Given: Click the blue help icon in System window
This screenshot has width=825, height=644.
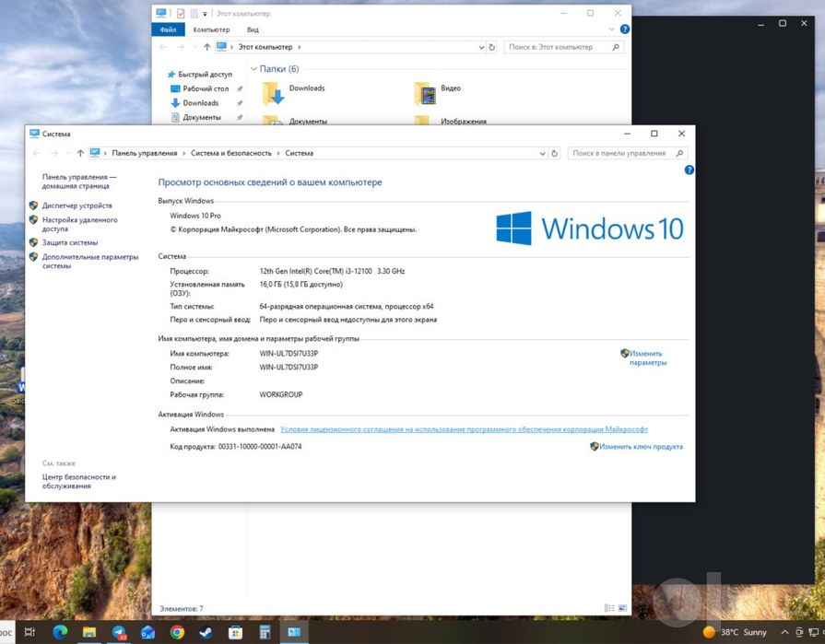Looking at the screenshot, I should pyautogui.click(x=689, y=170).
